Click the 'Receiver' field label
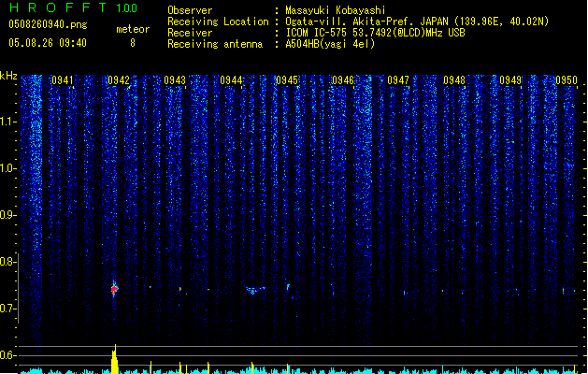Image resolution: width=588 pixels, height=374 pixels. coord(190,33)
